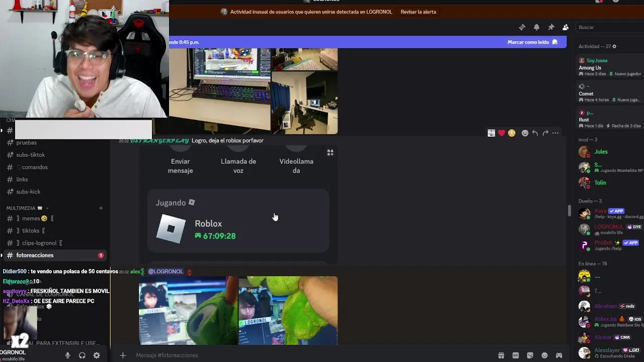This screenshot has height=362, width=644.
Task: Reply to message with left arrow icon
Action: tap(535, 133)
